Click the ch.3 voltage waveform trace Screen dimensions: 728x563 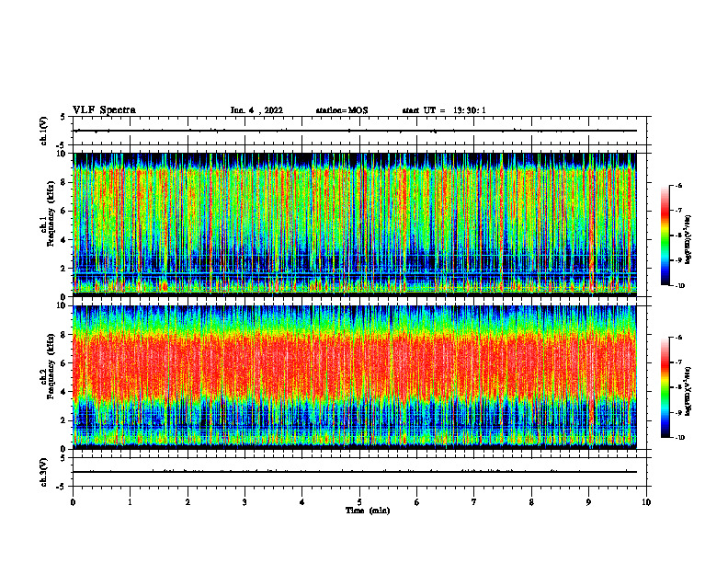[x=355, y=472]
